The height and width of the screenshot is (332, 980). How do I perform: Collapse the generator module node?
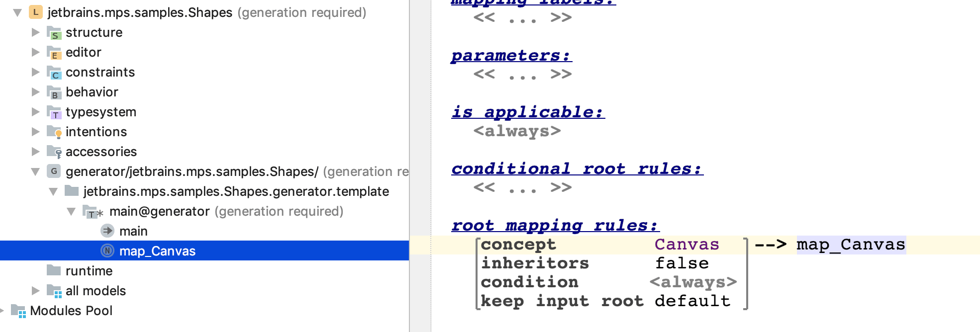click(35, 171)
